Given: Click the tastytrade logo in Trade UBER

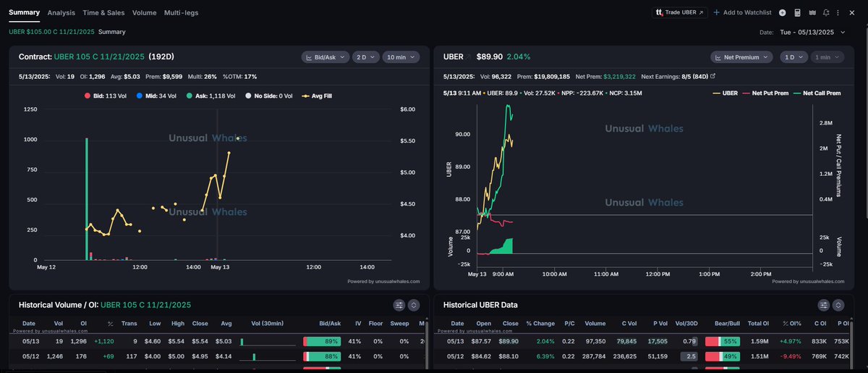Looking at the screenshot, I should tap(659, 12).
